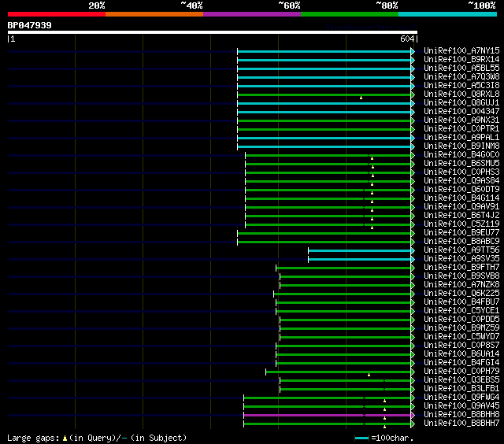
Task: Click the green alignment bar for UniRef100_Q6K225
Action: (342, 294)
